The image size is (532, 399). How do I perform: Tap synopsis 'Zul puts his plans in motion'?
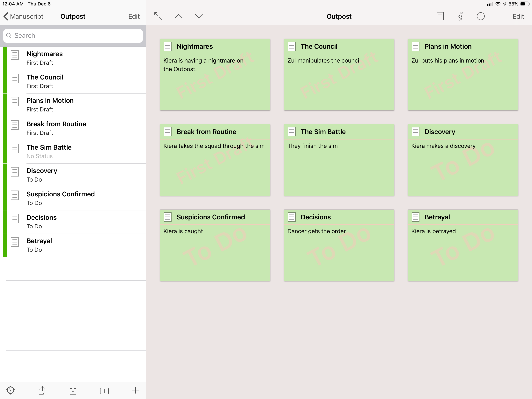click(x=447, y=60)
